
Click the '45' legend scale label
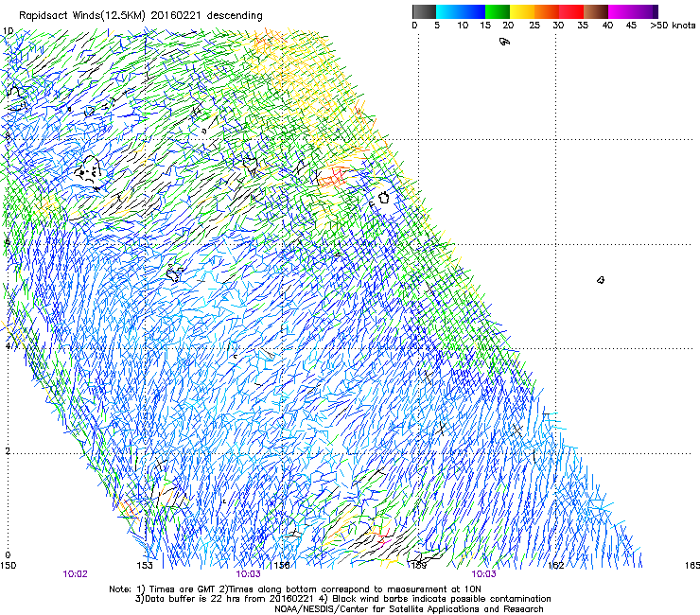[x=631, y=26]
